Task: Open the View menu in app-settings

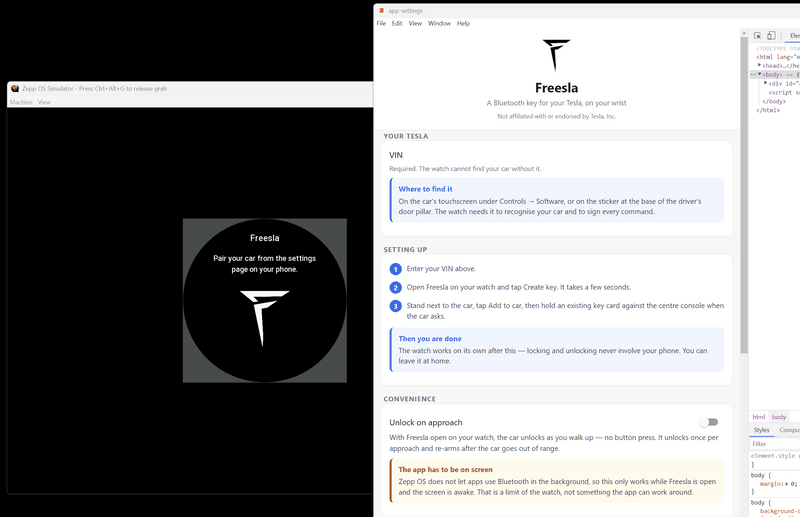Action: tap(415, 23)
